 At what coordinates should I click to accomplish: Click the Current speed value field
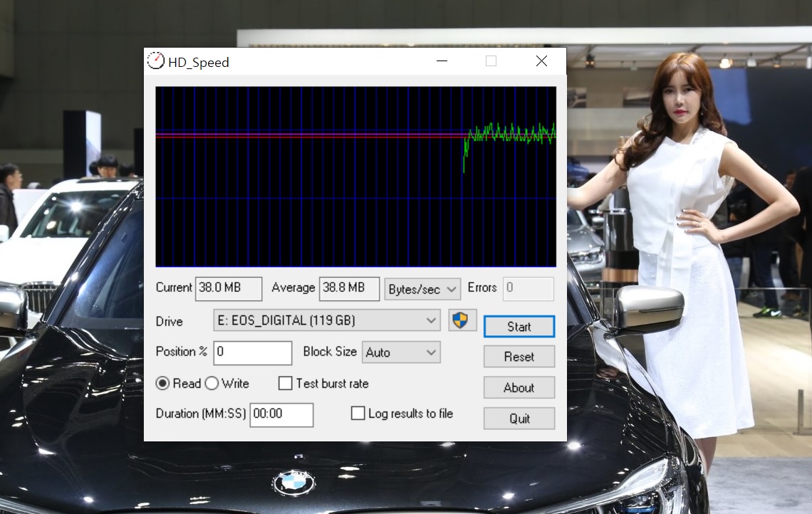click(x=229, y=288)
